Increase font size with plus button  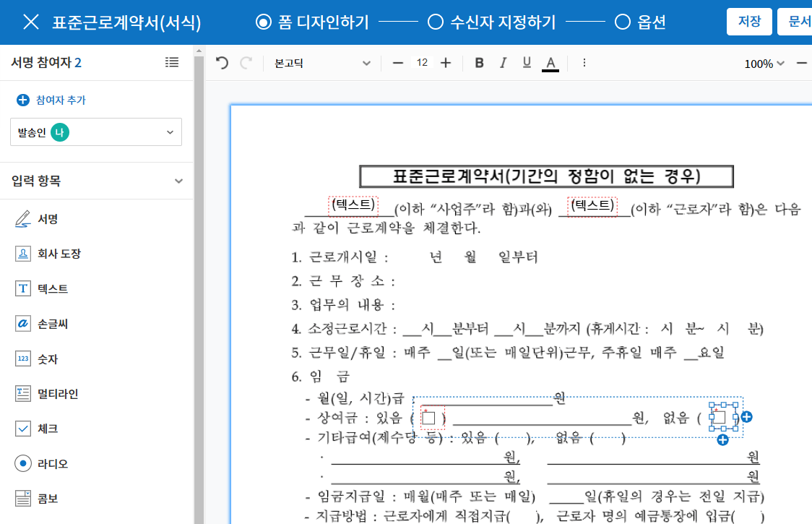[445, 63]
